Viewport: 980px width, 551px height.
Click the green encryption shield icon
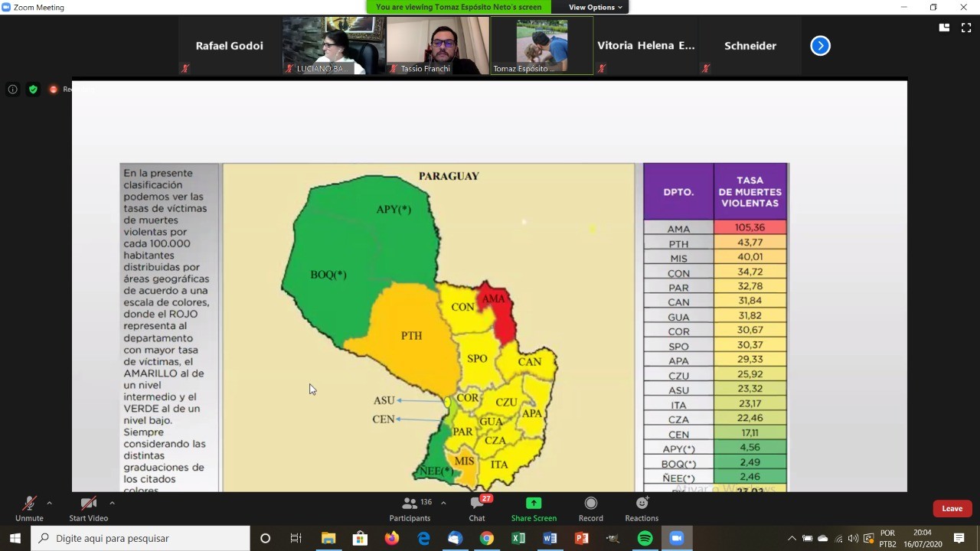click(x=33, y=90)
